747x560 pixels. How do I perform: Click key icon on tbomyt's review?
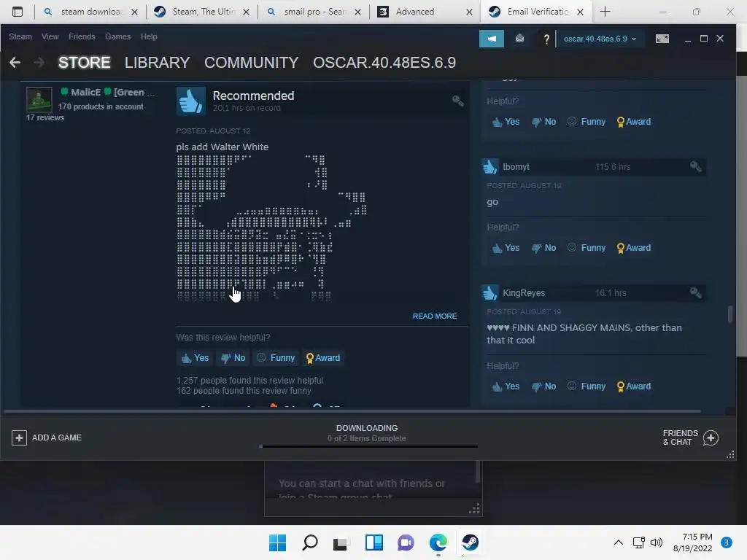coord(695,166)
